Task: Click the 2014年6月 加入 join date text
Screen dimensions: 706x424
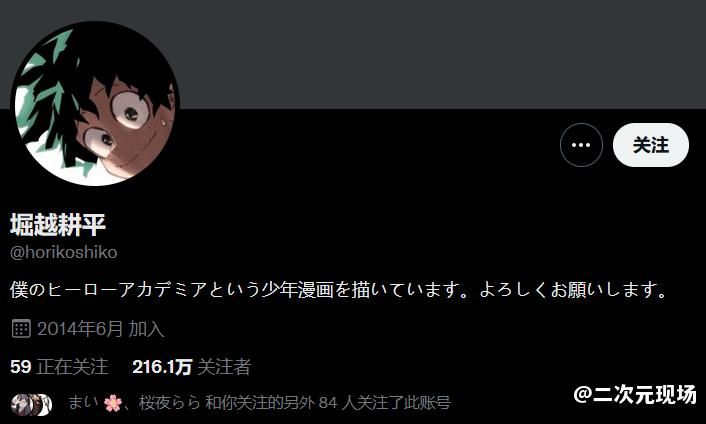Action: [x=100, y=329]
